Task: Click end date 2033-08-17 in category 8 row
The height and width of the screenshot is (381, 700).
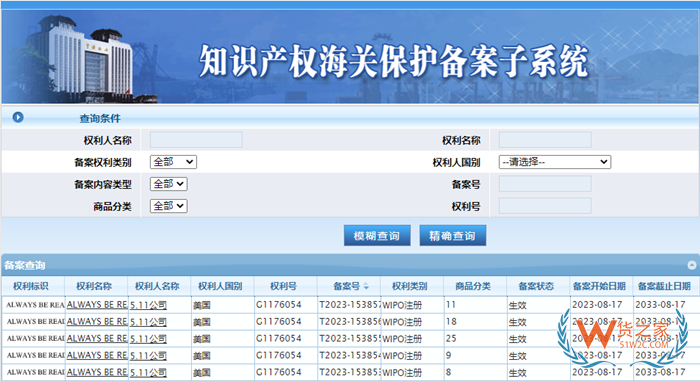Action: [x=660, y=372]
